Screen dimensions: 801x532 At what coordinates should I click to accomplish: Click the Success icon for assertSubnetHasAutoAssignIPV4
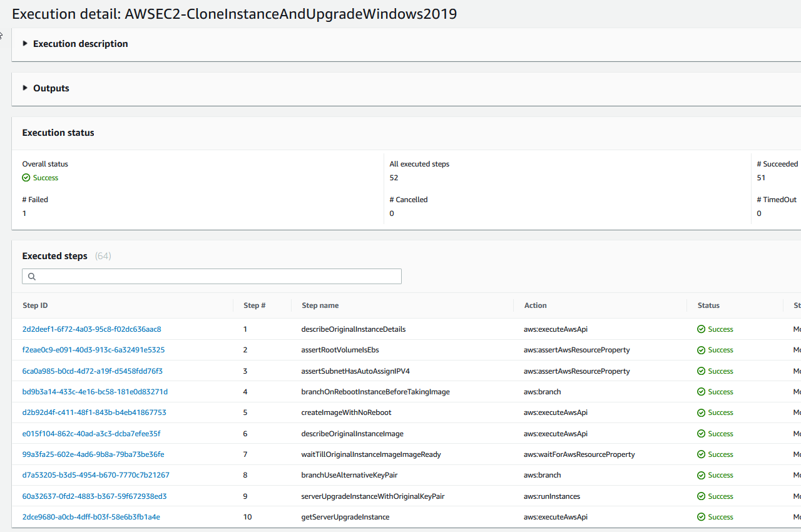point(701,371)
